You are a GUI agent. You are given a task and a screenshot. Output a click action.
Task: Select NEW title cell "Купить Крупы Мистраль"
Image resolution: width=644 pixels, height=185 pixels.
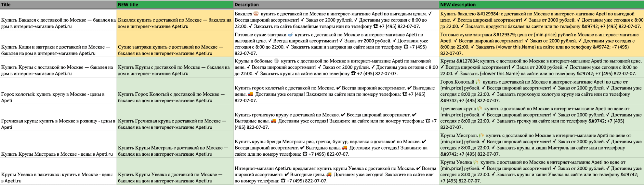(175, 151)
